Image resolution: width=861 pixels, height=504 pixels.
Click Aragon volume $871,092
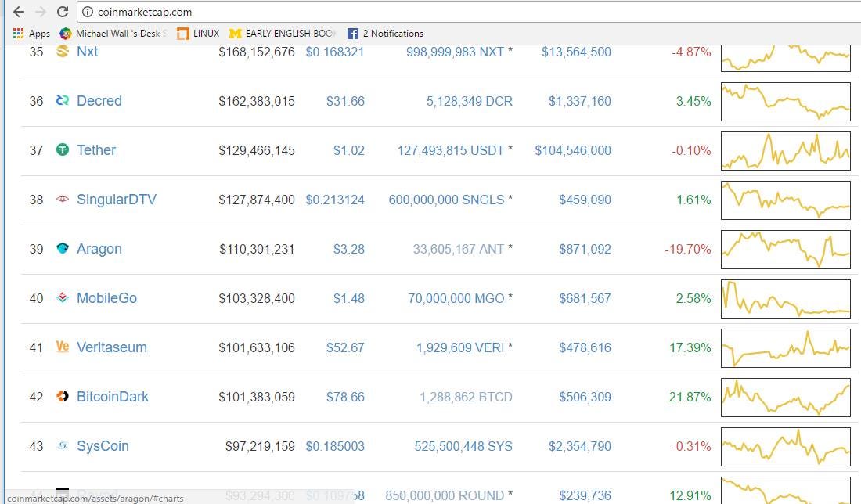[585, 249]
